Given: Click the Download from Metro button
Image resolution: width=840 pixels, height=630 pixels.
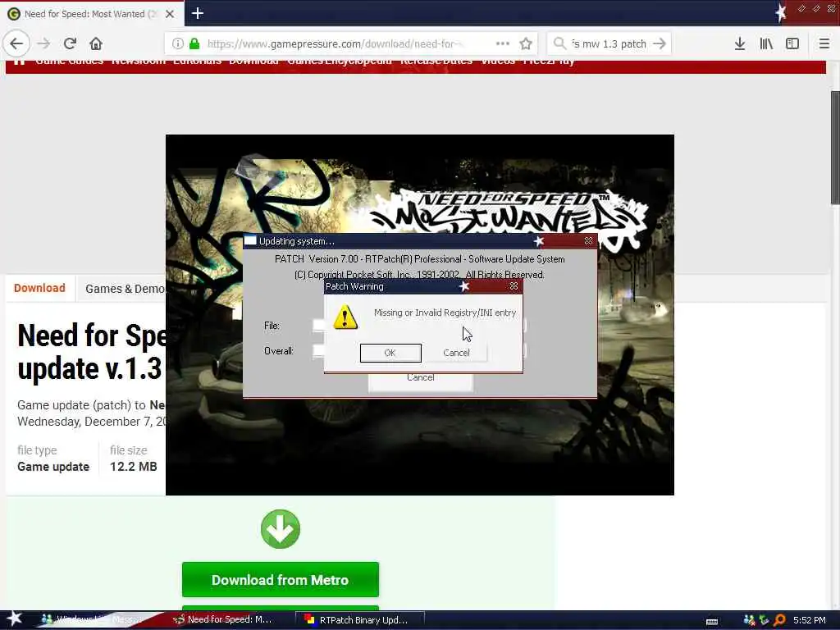Looking at the screenshot, I should [281, 580].
